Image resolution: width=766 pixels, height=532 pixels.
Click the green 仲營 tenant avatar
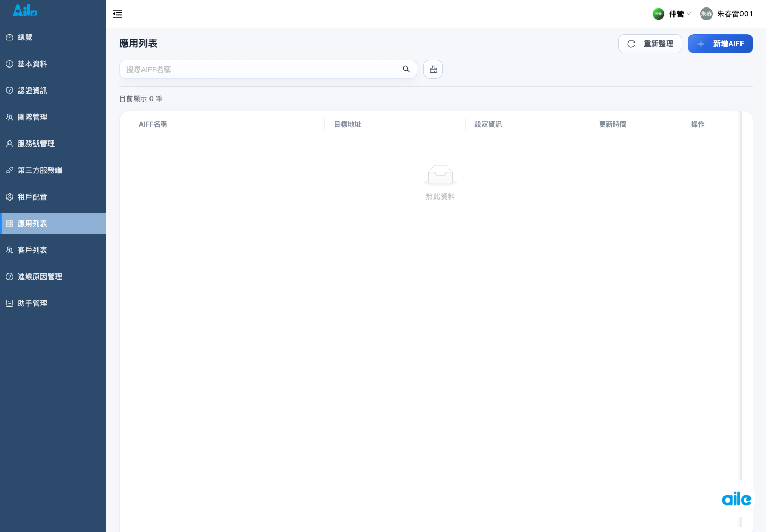coord(659,14)
